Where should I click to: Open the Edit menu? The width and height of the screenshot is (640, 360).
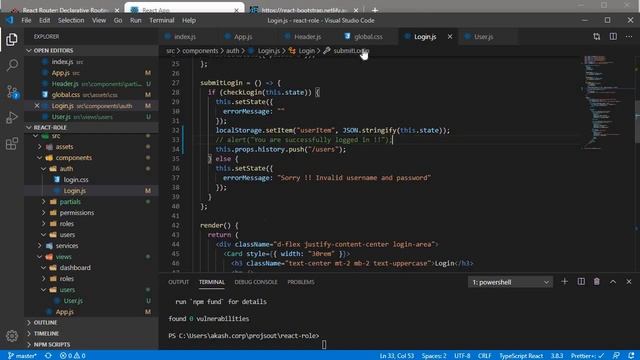pos(44,20)
